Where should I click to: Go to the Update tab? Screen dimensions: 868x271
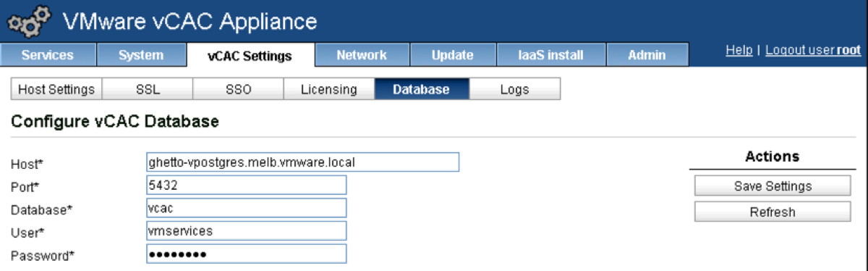click(453, 55)
